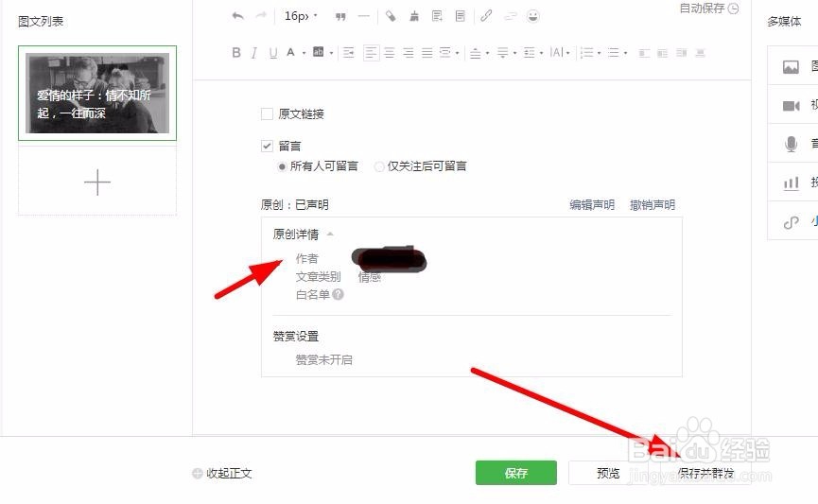Open the font color dropdown arrow
Viewport: 818px width, 504px height.
(304, 53)
